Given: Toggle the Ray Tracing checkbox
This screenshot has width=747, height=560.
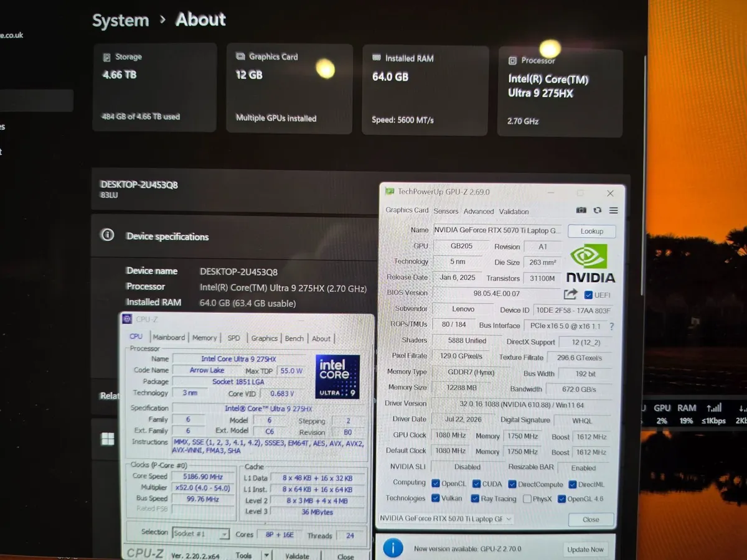Looking at the screenshot, I should 475,498.
